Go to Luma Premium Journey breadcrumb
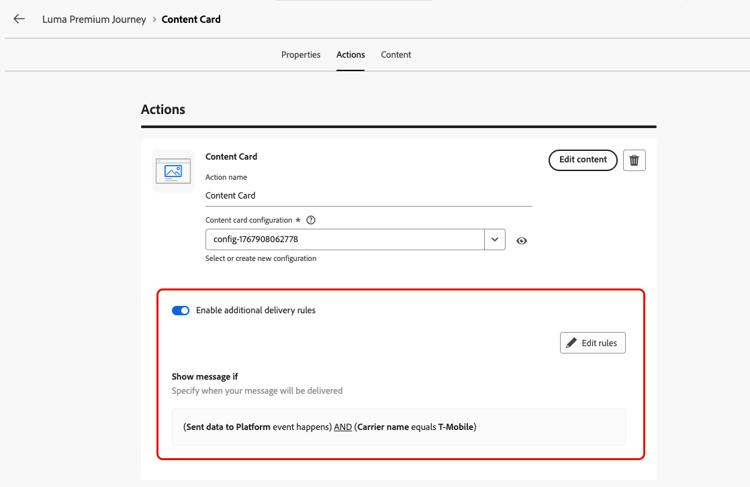 [94, 19]
